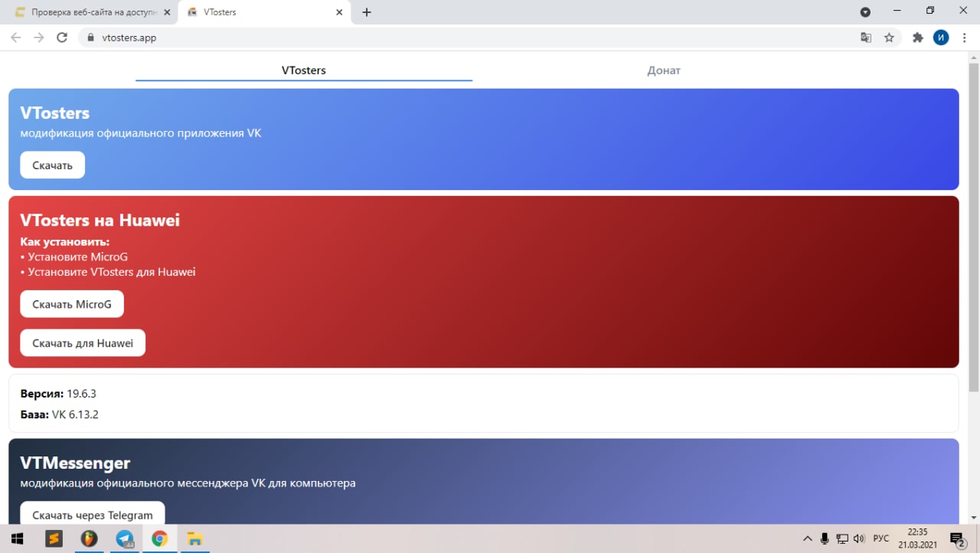Select the VTosters page tab

[304, 70]
